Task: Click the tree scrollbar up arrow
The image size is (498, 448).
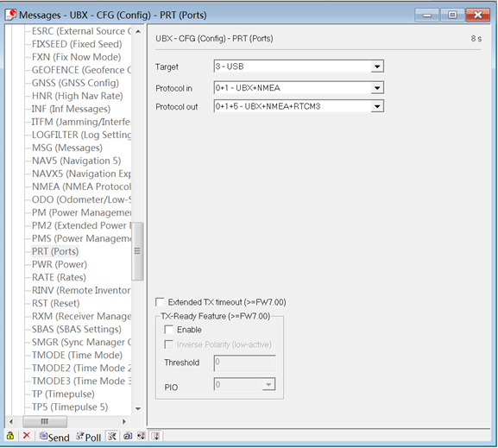Action: [x=138, y=31]
